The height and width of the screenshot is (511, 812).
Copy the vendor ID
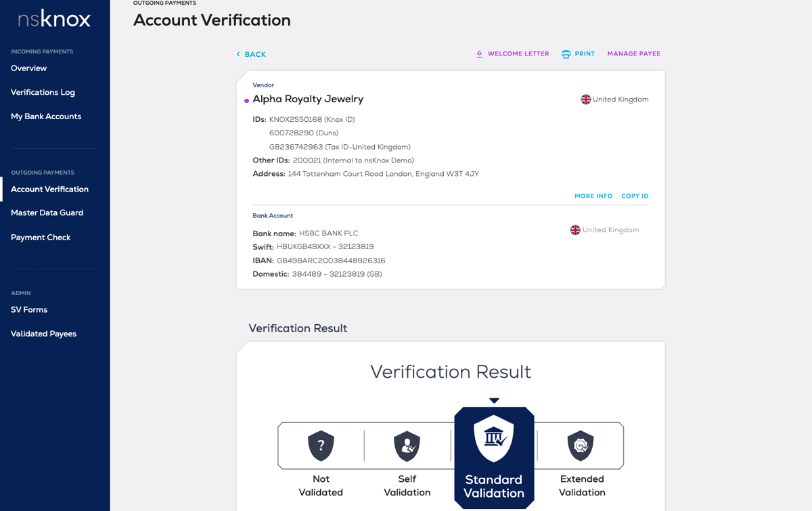[635, 196]
